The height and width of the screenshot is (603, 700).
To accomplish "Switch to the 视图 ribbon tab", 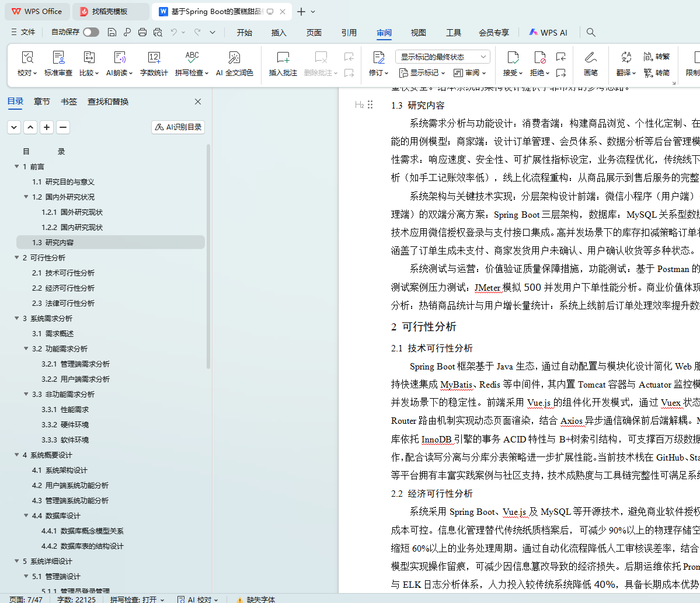I will [418, 33].
